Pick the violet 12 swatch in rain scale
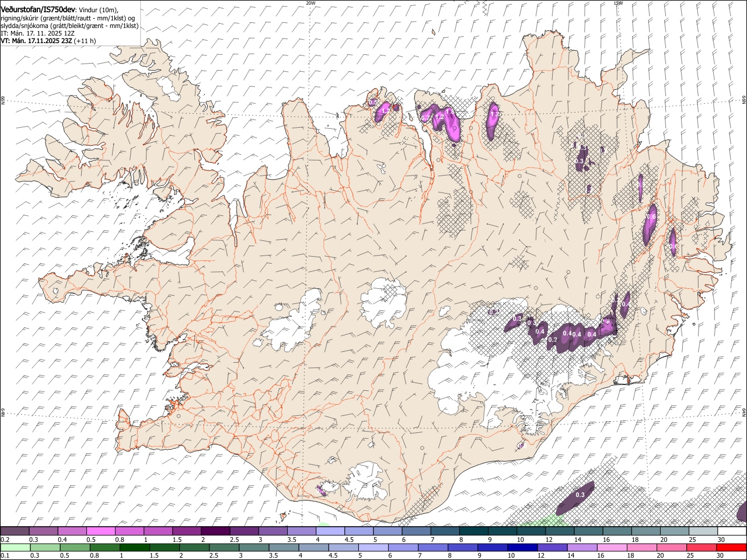 [x=551, y=547]
